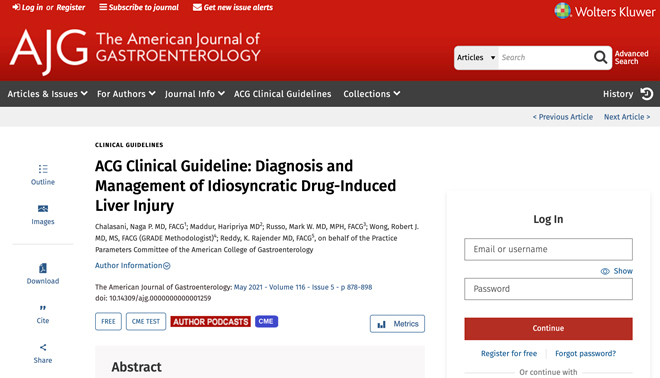Expand Journal Info menu
Viewport: 660px width, 378px height.
point(194,94)
